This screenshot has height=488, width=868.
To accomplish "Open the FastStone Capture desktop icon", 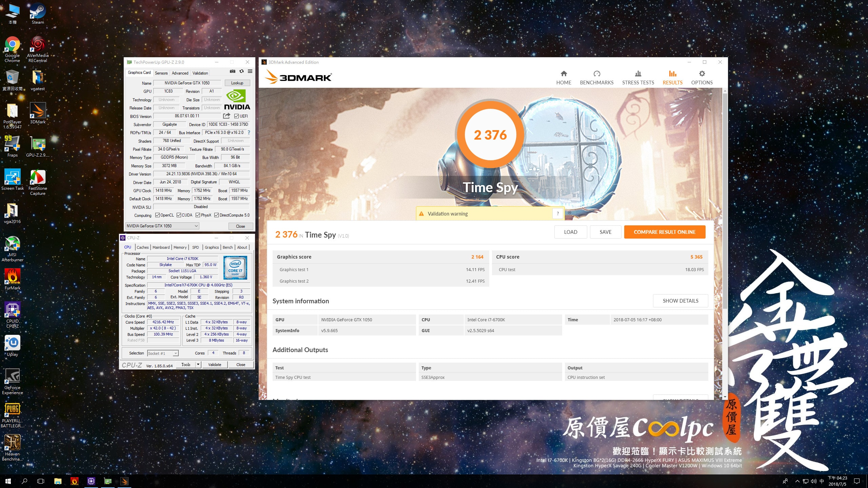I will (x=38, y=182).
